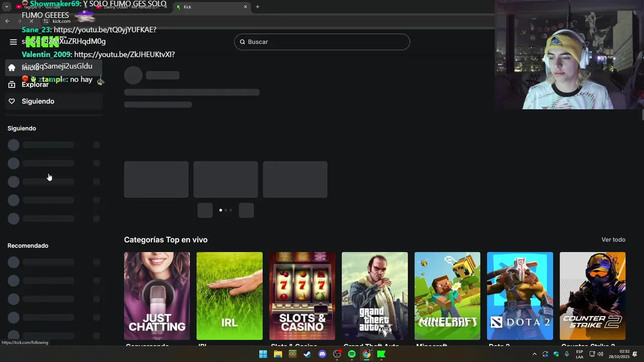Click the page vertical scrollbar
The width and height of the screenshot is (644, 362).
tap(642, 115)
